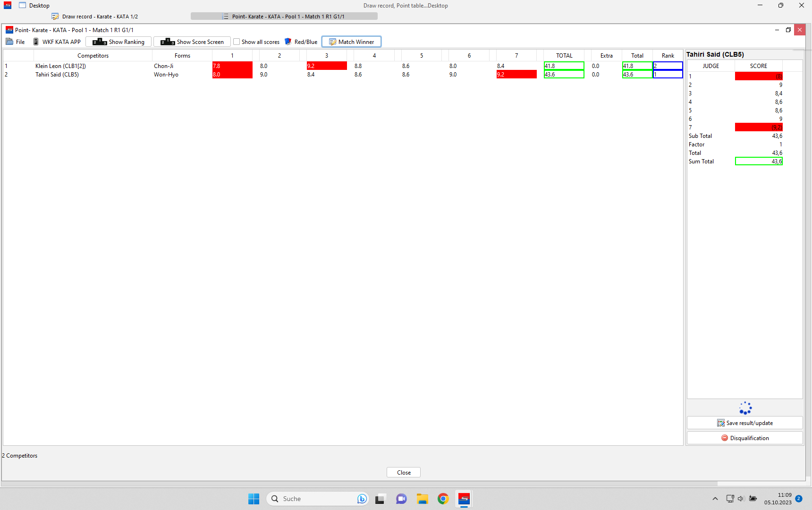Switch to Draw record - Karate - KATA 1/2 tab
The height and width of the screenshot is (510, 812).
[x=95, y=17]
